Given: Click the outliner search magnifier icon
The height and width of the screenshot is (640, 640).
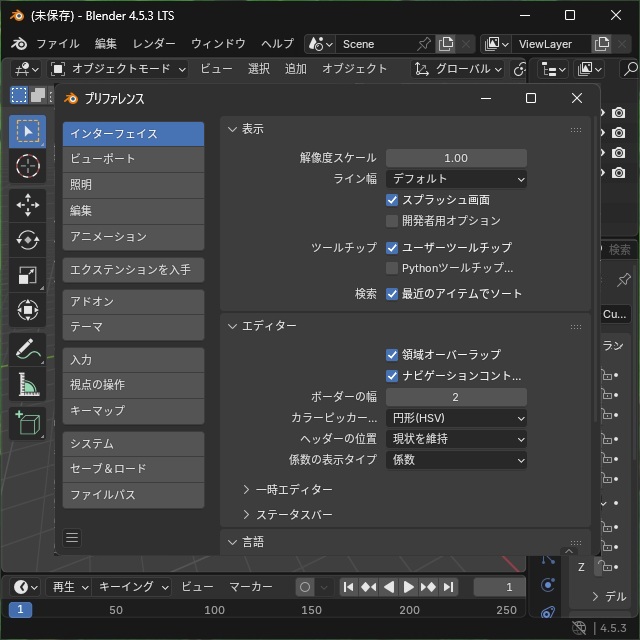Looking at the screenshot, I should [630, 69].
